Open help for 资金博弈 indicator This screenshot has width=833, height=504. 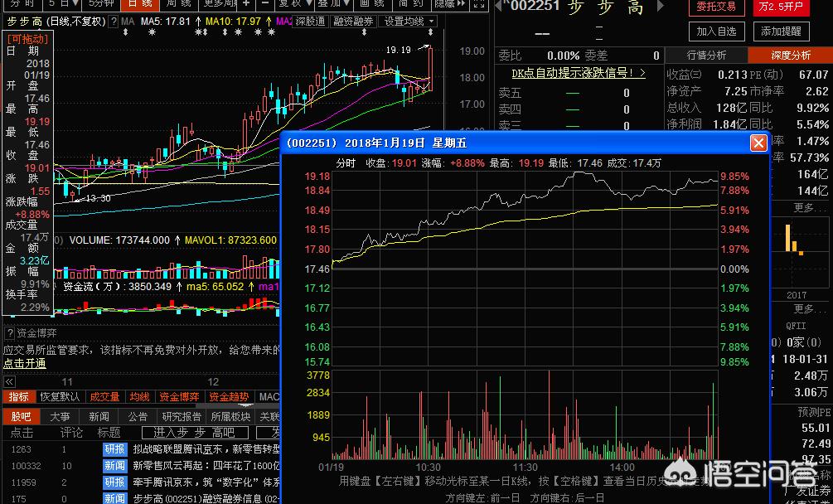click(x=9, y=333)
